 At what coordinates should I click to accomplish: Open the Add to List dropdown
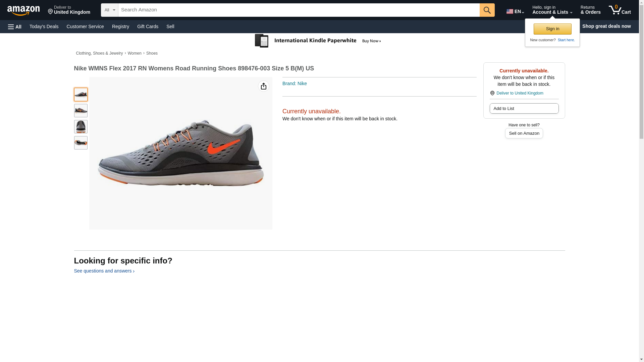pyautogui.click(x=524, y=109)
